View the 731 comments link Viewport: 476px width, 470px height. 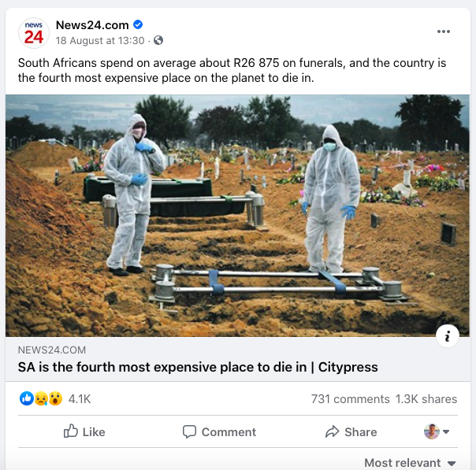coord(351,399)
